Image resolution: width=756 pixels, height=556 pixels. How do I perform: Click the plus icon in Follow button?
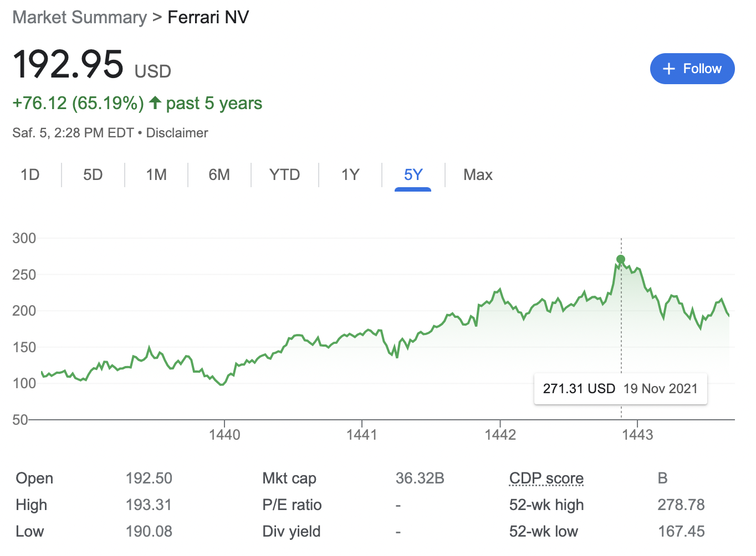(669, 69)
